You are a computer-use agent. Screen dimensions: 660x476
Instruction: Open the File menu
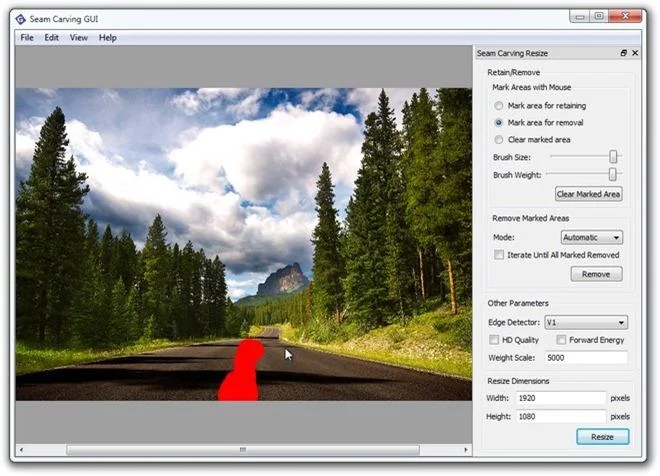coord(27,38)
